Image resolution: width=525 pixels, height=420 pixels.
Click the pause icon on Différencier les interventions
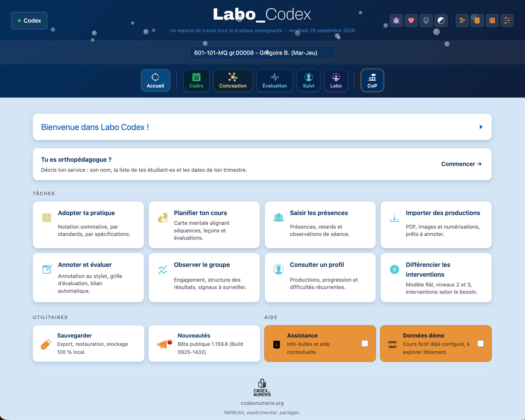pyautogui.click(x=394, y=269)
